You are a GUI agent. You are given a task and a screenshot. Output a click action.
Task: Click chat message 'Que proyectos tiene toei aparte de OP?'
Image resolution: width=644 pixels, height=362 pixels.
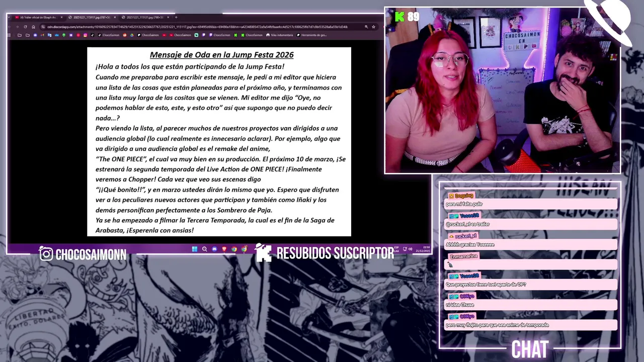pos(486,285)
